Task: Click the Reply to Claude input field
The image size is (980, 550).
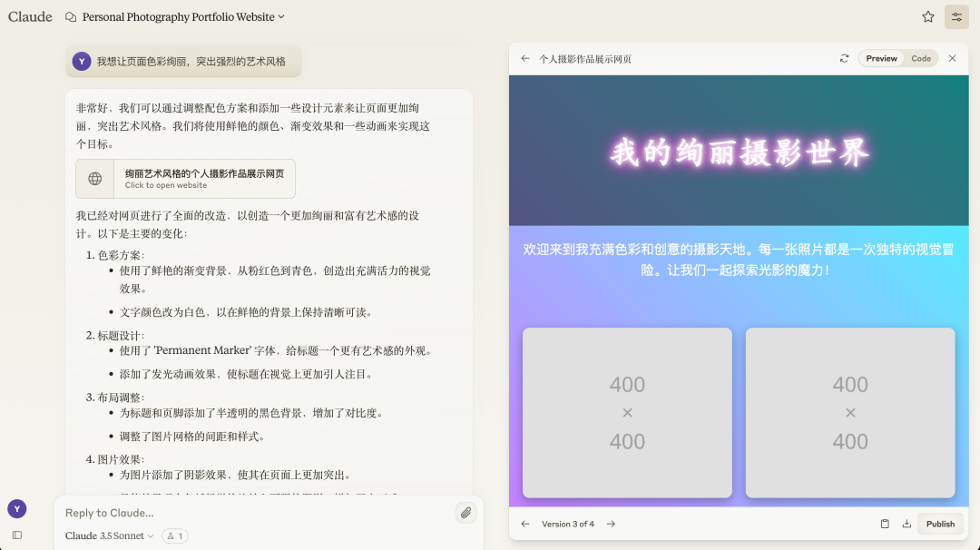Action: (x=254, y=513)
